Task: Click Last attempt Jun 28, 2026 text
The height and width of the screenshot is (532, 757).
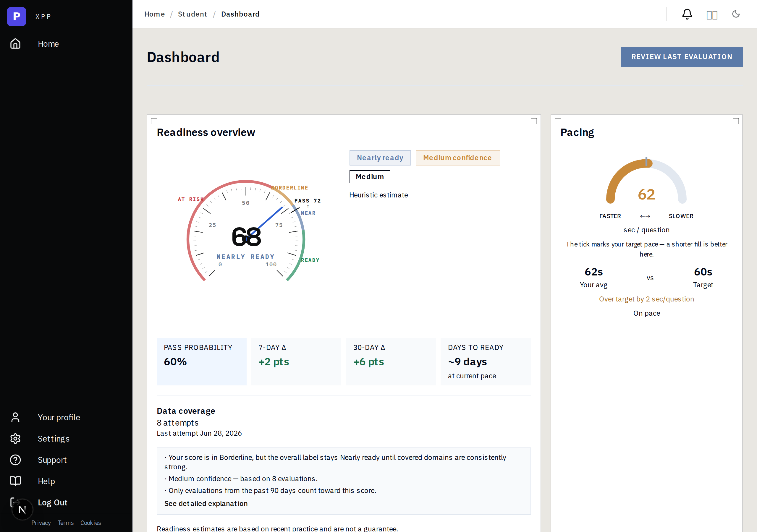Action: point(199,433)
